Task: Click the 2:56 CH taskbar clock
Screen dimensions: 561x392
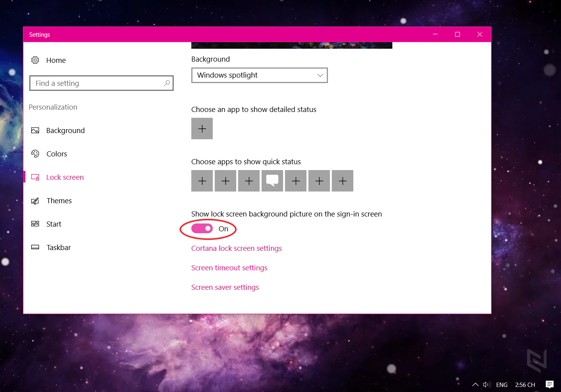Action: click(x=525, y=385)
